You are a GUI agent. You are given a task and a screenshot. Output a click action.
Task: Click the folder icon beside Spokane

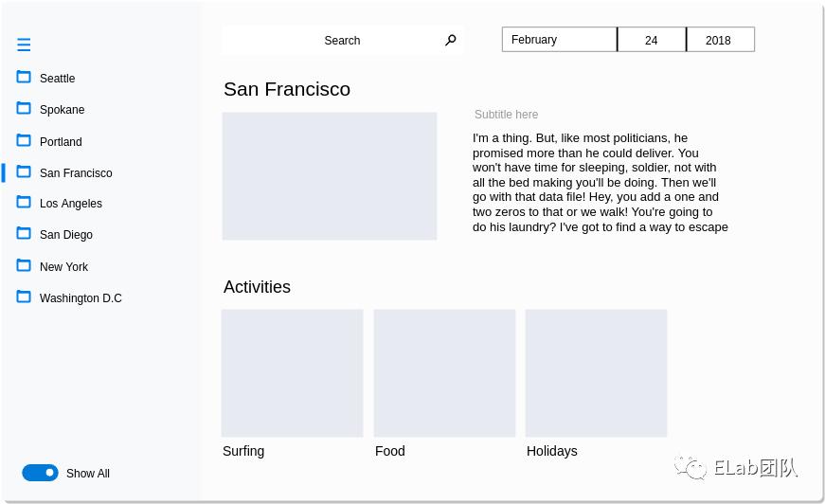click(x=24, y=108)
